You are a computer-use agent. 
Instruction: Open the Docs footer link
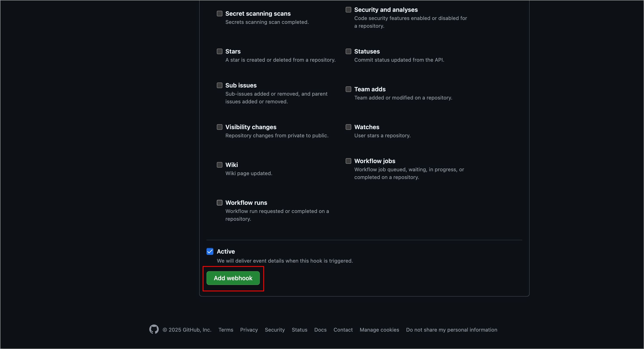(320, 330)
